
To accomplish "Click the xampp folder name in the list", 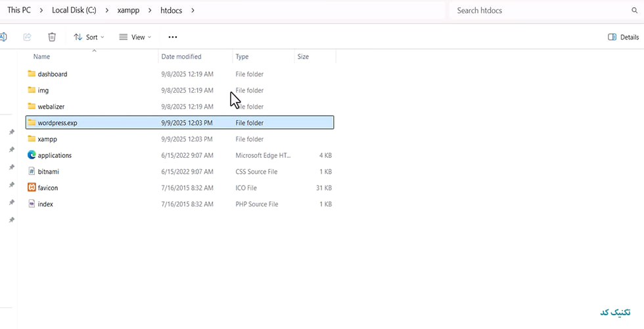I will 47,139.
